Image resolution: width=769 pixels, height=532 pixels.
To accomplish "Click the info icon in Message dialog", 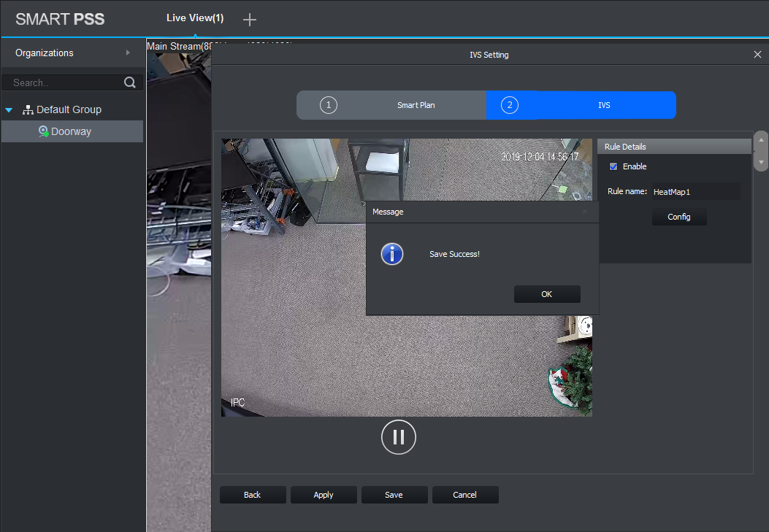I will pos(392,254).
